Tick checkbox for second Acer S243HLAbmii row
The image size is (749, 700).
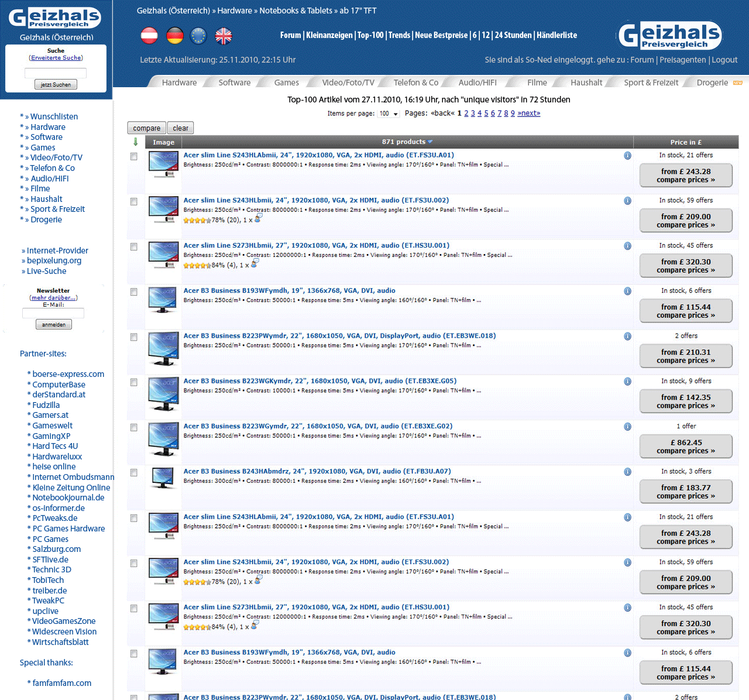[134, 518]
